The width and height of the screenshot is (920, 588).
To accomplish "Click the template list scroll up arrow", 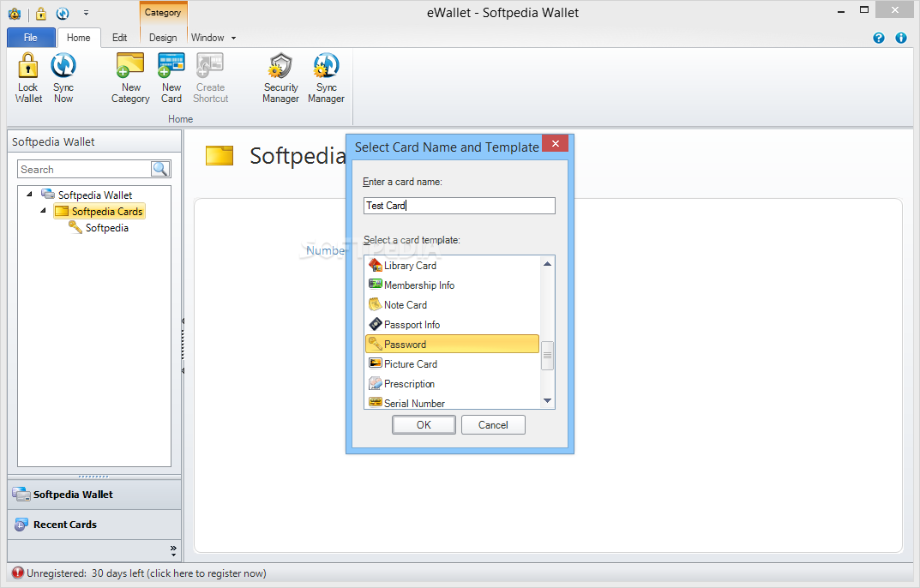I will (547, 264).
